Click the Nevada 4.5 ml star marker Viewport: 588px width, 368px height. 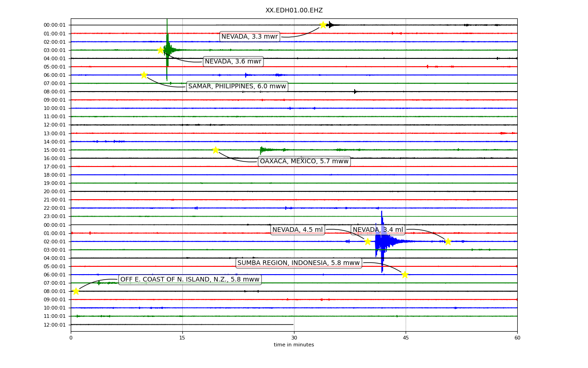click(x=367, y=241)
